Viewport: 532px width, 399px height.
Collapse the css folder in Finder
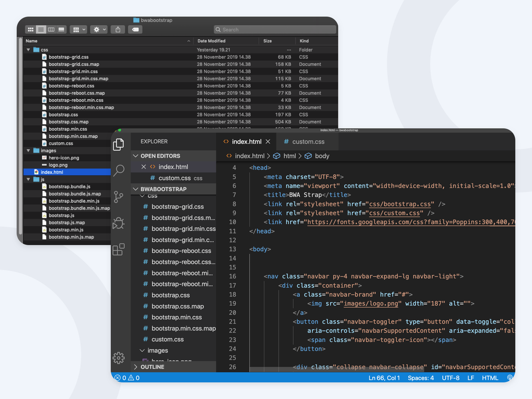(28, 49)
